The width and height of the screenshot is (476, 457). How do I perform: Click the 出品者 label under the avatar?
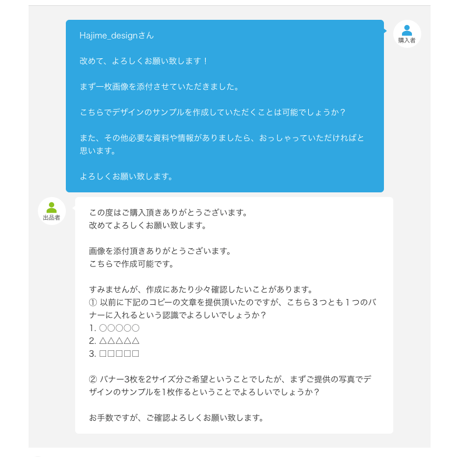tap(52, 217)
